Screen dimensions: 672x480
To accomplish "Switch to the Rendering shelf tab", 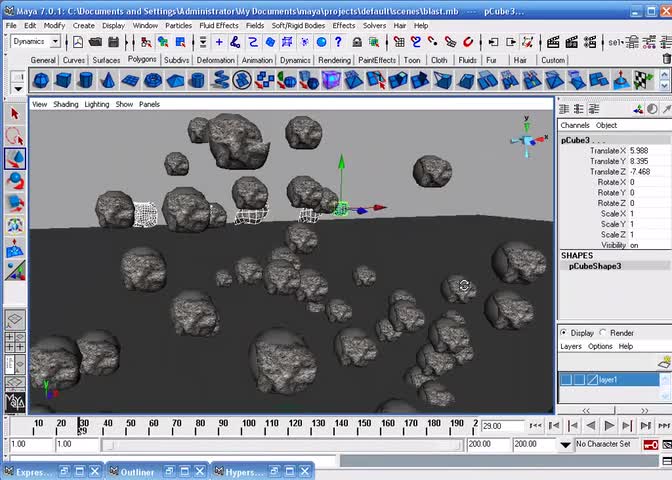I will coord(334,60).
